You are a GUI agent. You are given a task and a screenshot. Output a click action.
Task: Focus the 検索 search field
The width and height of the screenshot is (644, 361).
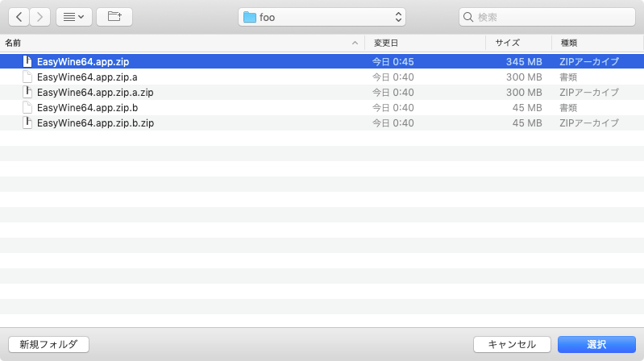tap(547, 17)
